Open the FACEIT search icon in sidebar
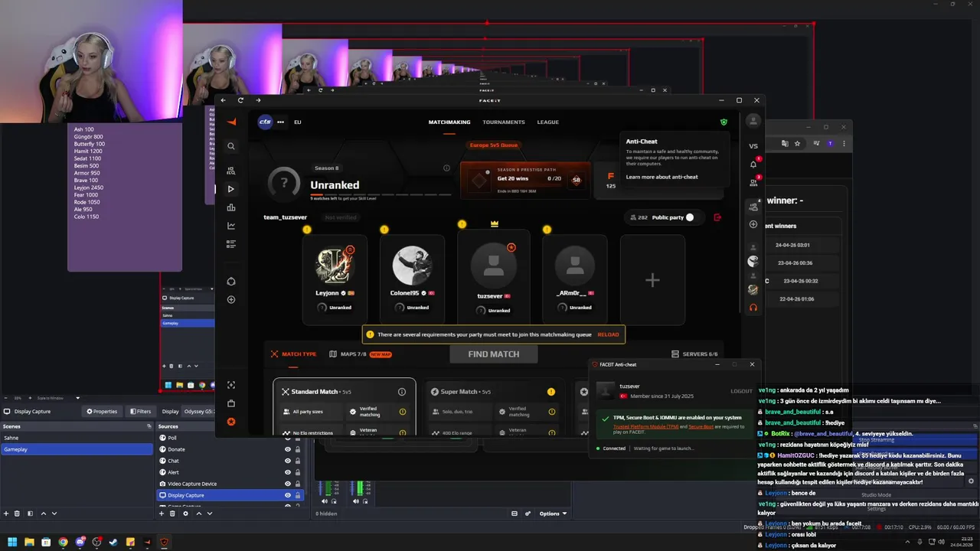The image size is (980, 551). coord(231,146)
